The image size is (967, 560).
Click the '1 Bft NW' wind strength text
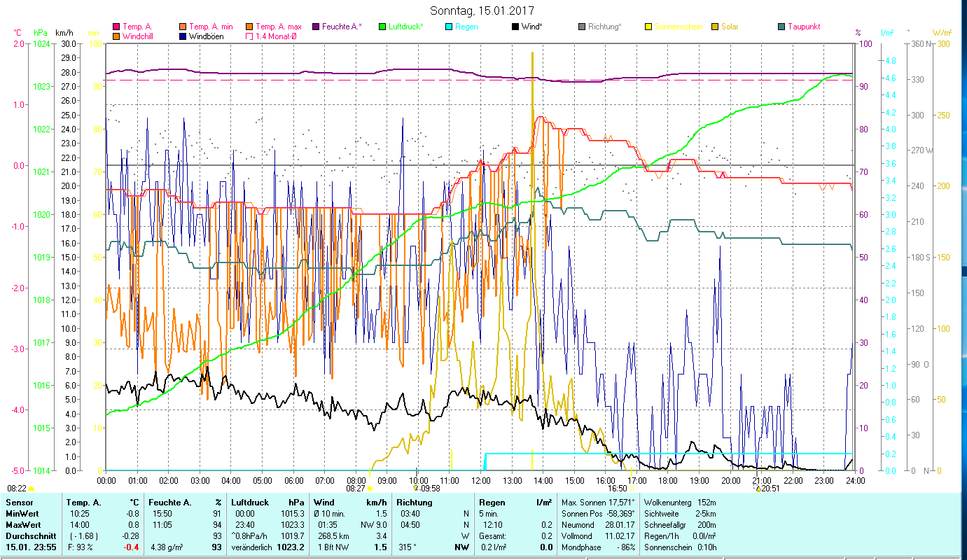[335, 547]
